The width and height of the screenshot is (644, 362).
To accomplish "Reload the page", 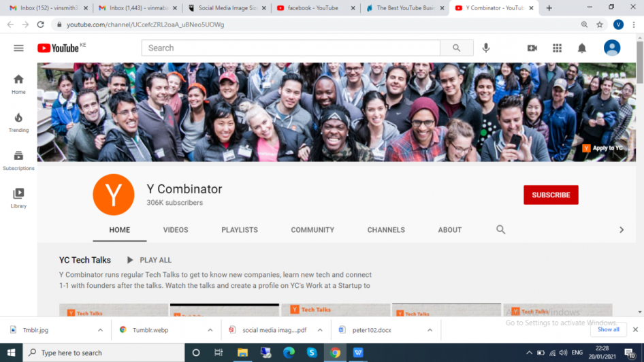I will pos(40,24).
